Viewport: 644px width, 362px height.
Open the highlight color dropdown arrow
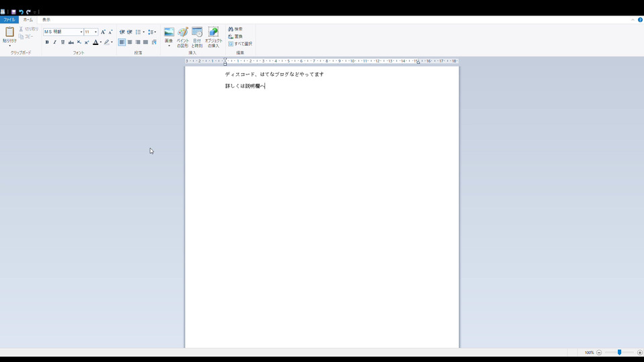coord(112,42)
